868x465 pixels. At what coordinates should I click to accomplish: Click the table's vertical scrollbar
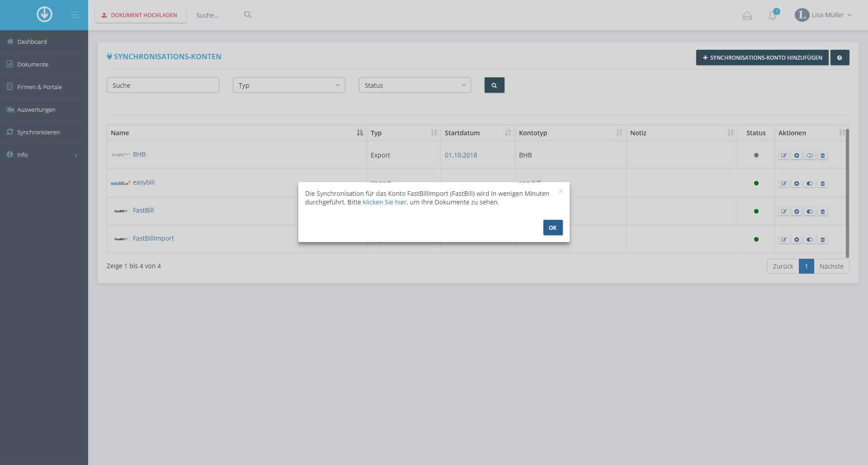[x=847, y=193]
